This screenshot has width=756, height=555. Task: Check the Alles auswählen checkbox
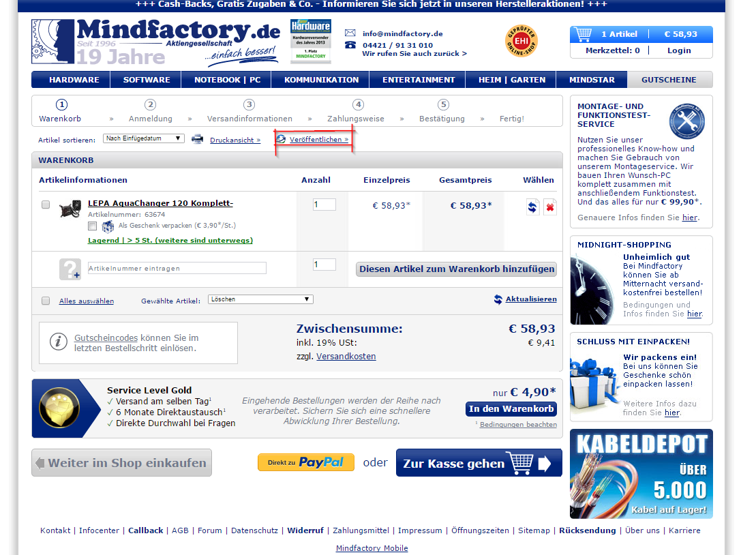pos(46,301)
